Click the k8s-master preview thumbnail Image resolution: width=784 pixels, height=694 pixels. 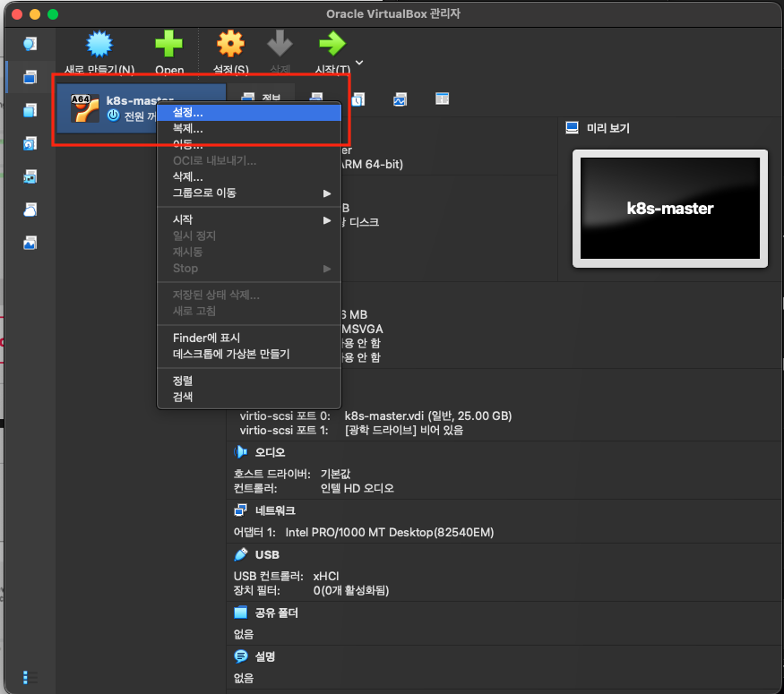670,209
